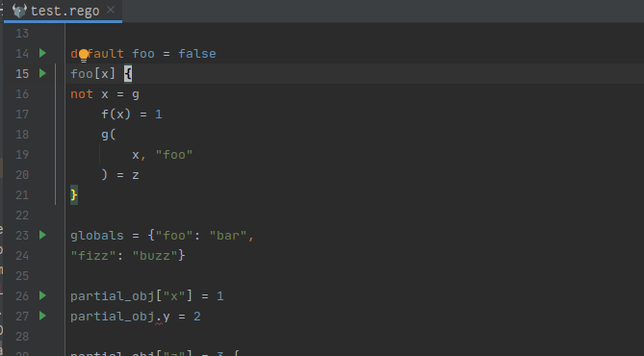This screenshot has height=356, width=644.
Task: Click the string "fizz" on line 24
Action: coord(93,256)
